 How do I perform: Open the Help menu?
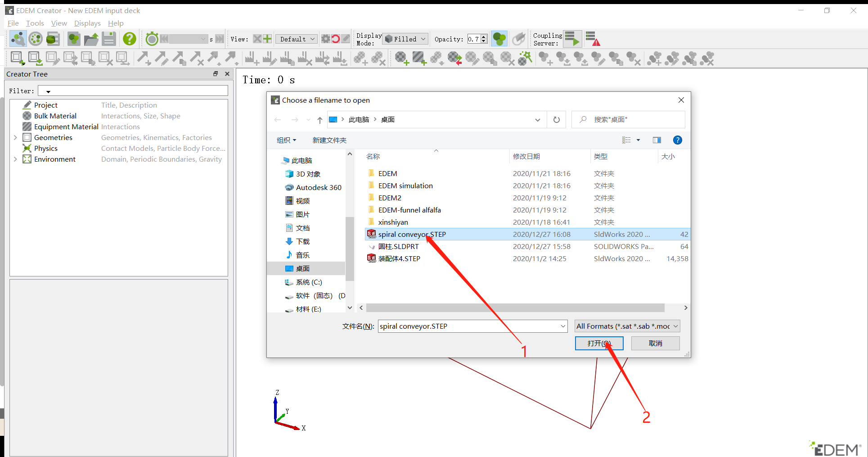pos(116,23)
